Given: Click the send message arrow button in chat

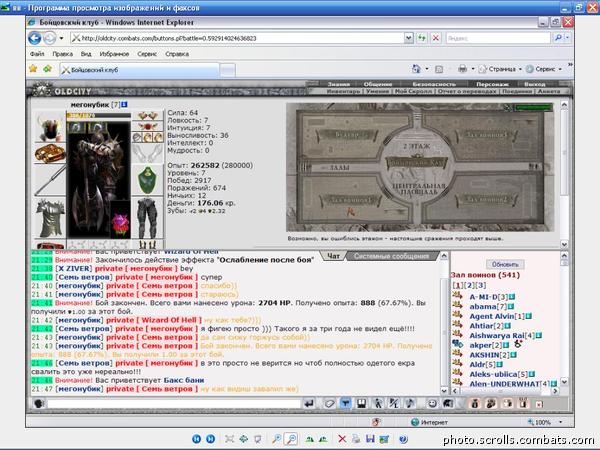Looking at the screenshot, I should coord(309,403).
